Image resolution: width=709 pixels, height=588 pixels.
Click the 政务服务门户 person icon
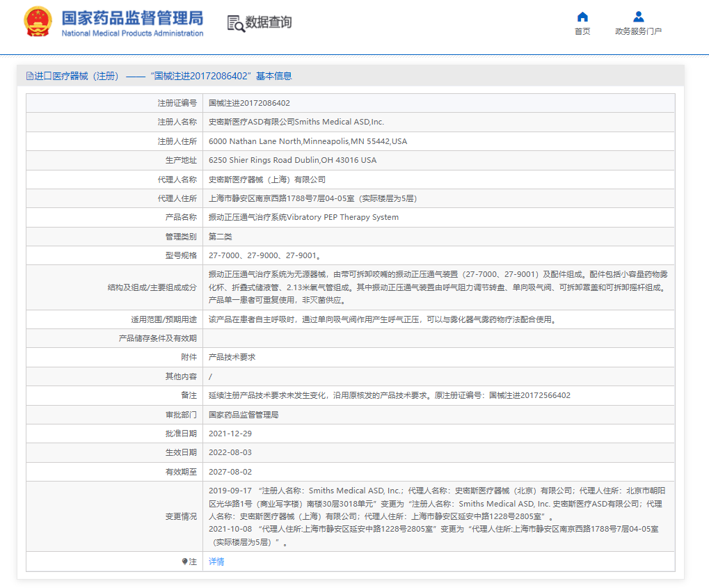[x=638, y=17]
